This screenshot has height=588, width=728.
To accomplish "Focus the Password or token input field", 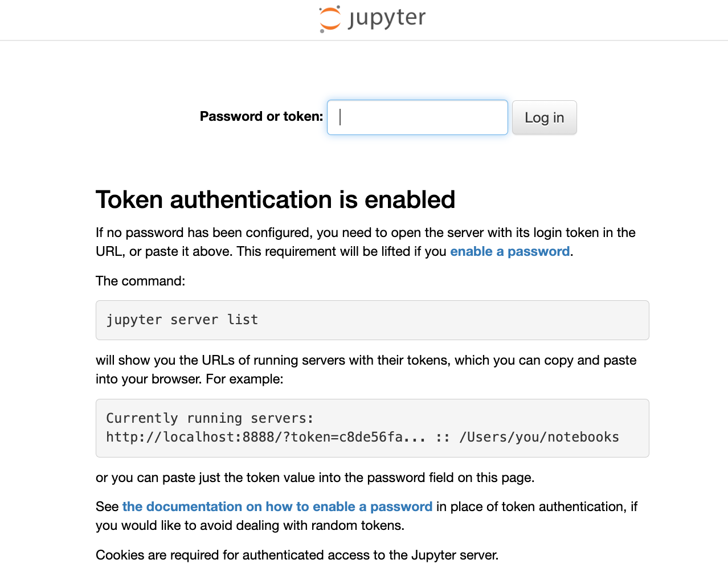I will (x=417, y=117).
